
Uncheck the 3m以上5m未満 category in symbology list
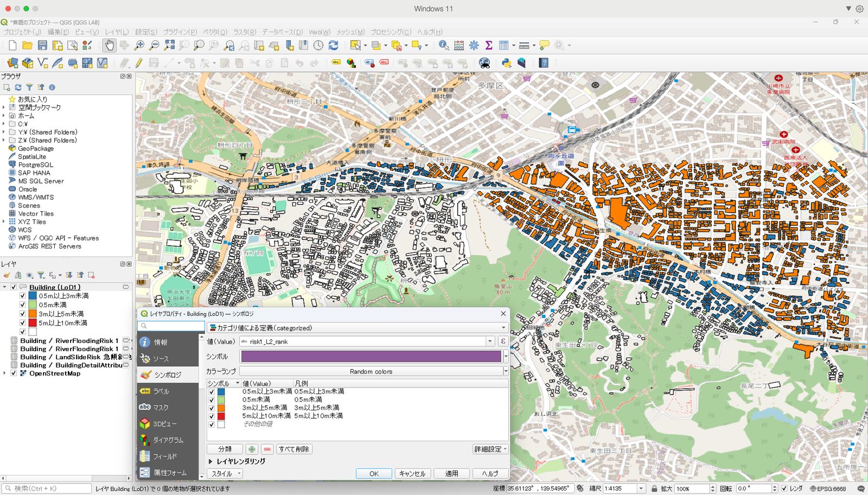(212, 408)
